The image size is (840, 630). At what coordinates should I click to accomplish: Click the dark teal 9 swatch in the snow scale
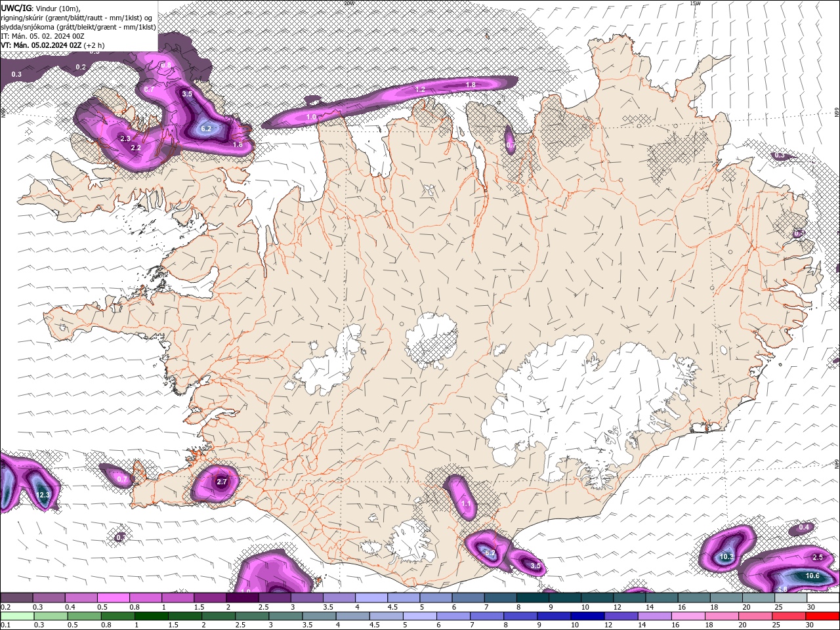point(566,598)
